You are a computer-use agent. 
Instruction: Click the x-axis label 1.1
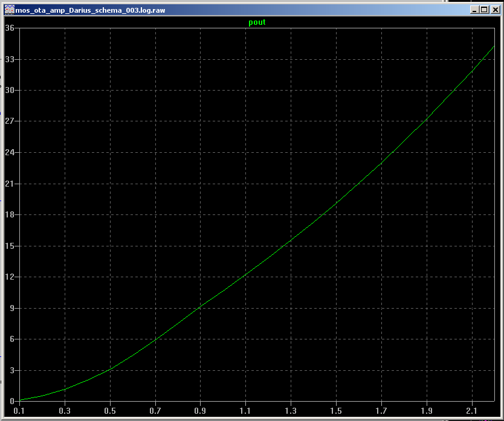(245, 411)
